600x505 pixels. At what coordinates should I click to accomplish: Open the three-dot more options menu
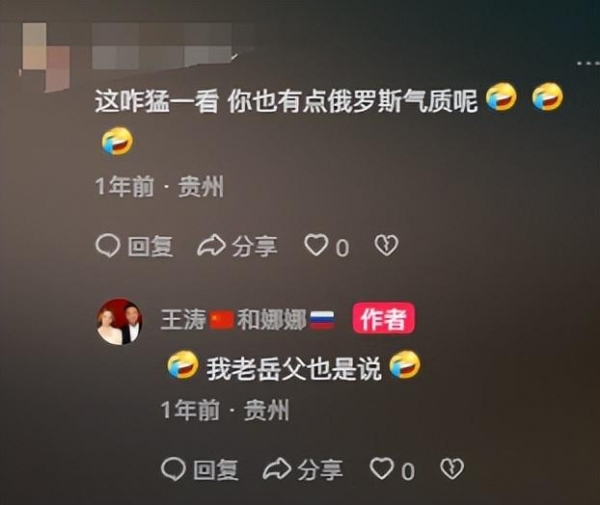point(589,63)
